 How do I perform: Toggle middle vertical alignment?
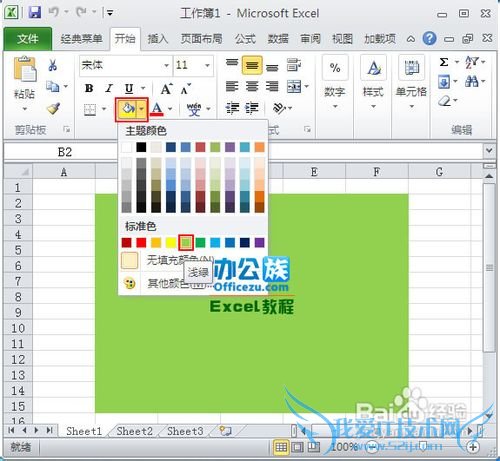click(x=252, y=65)
